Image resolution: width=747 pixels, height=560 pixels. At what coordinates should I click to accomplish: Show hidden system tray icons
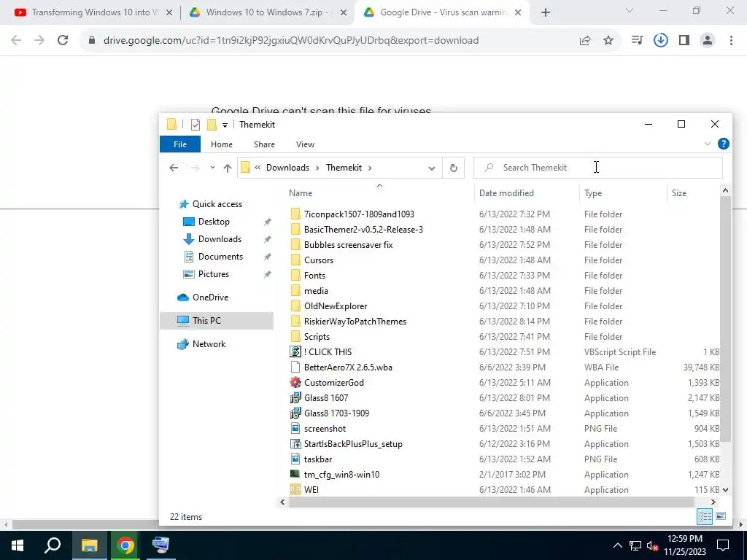pos(617,545)
